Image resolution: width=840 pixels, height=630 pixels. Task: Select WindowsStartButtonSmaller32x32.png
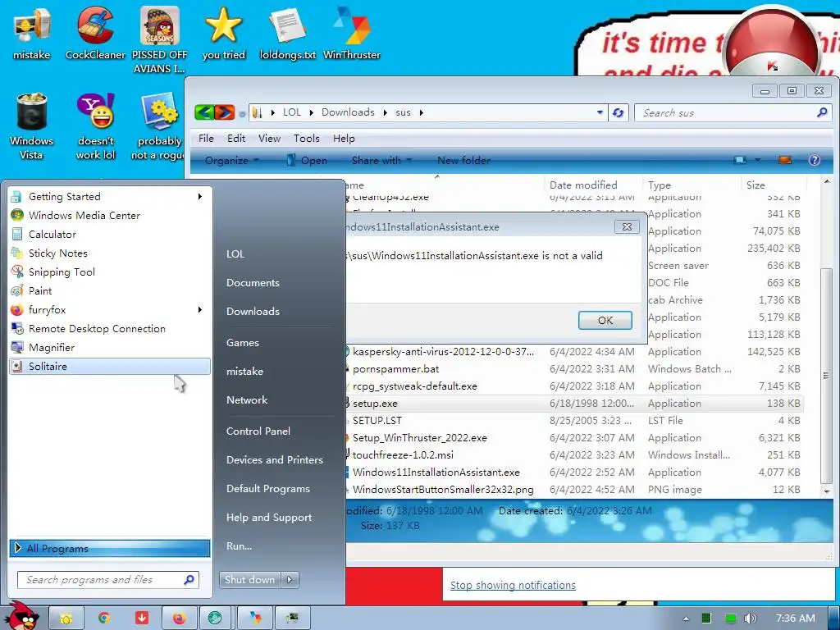click(x=443, y=490)
